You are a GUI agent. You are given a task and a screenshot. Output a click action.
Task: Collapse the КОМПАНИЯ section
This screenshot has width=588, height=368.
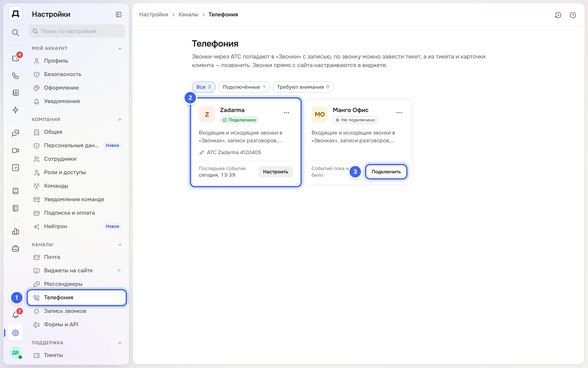pyautogui.click(x=120, y=120)
